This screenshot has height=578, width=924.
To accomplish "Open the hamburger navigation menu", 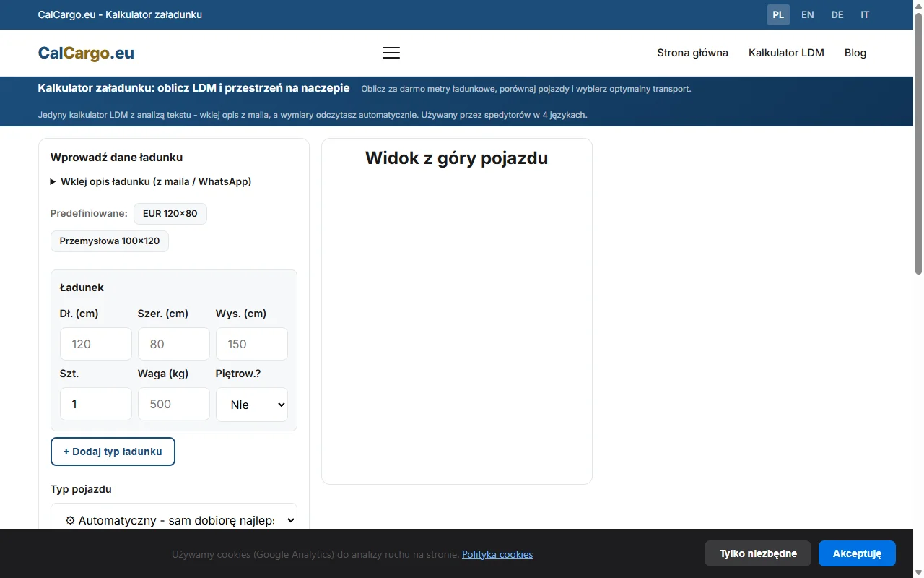I will tap(391, 52).
